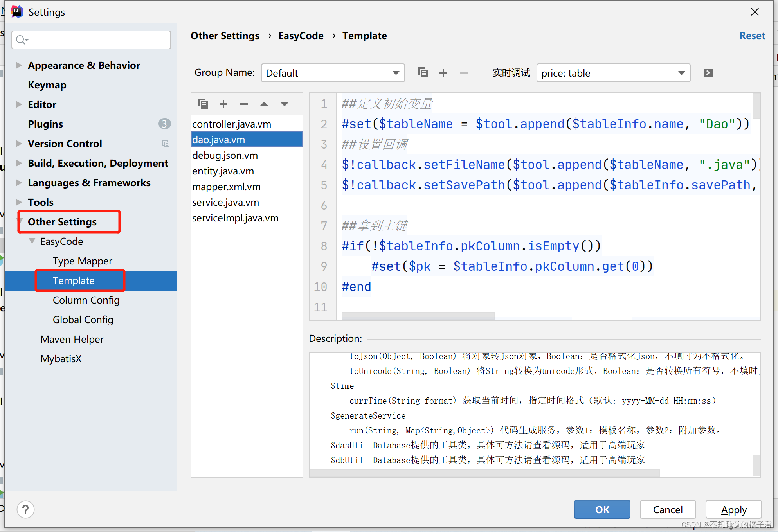Click the Plugins update count badge
Image resolution: width=778 pixels, height=532 pixels.
[x=164, y=124]
